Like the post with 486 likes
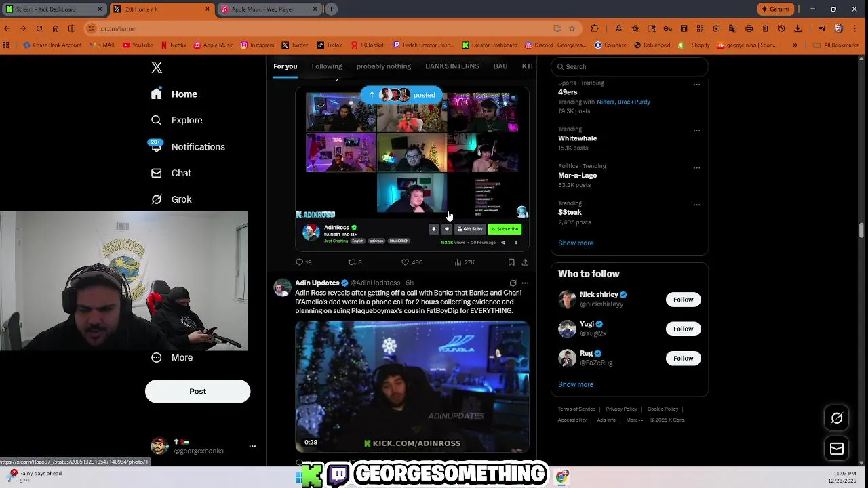868x488 pixels. point(412,262)
